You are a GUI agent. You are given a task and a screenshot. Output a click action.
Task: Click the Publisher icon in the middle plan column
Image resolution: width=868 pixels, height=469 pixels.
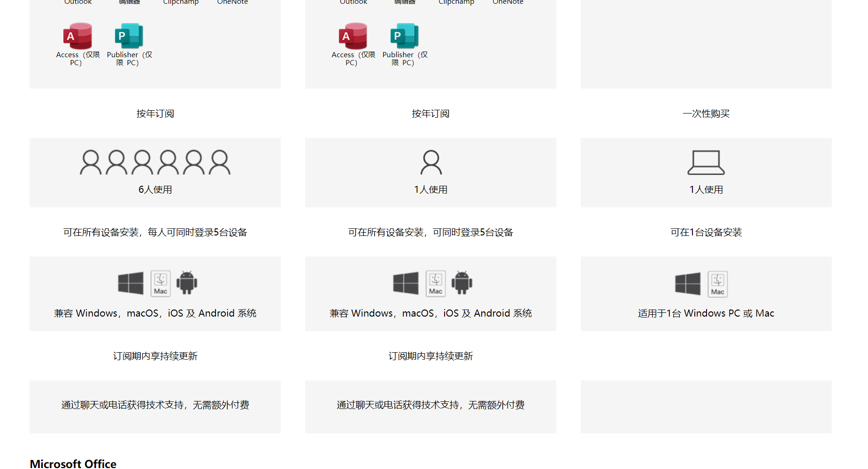[404, 36]
